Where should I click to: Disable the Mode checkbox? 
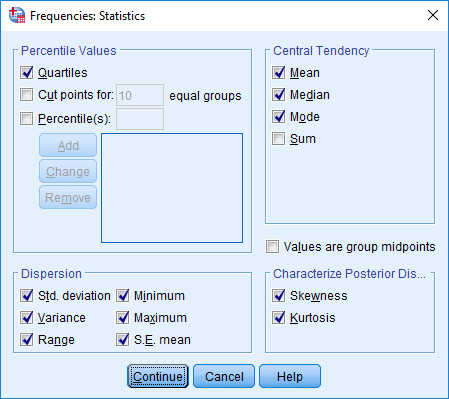click(x=279, y=117)
